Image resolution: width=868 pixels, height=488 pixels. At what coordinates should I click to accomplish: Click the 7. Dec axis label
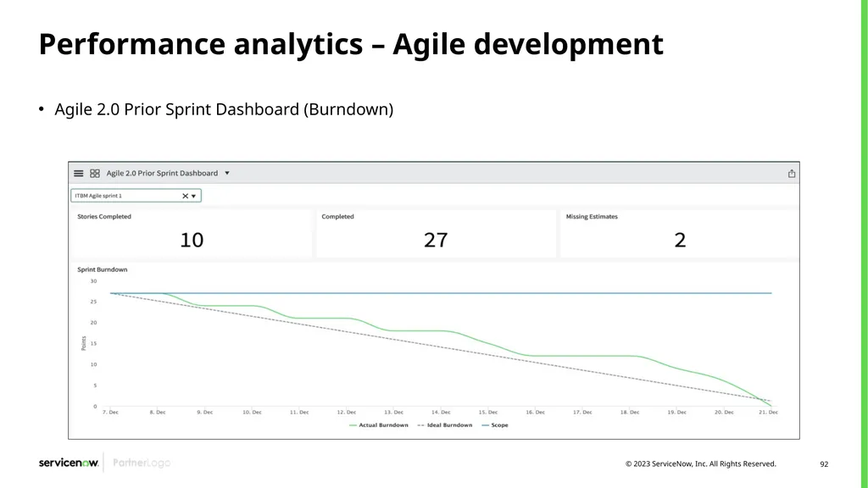point(110,413)
